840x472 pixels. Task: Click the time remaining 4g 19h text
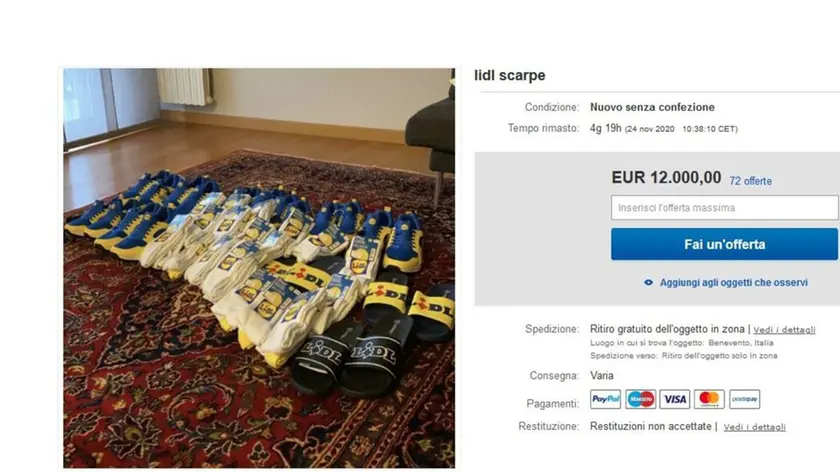click(x=605, y=128)
